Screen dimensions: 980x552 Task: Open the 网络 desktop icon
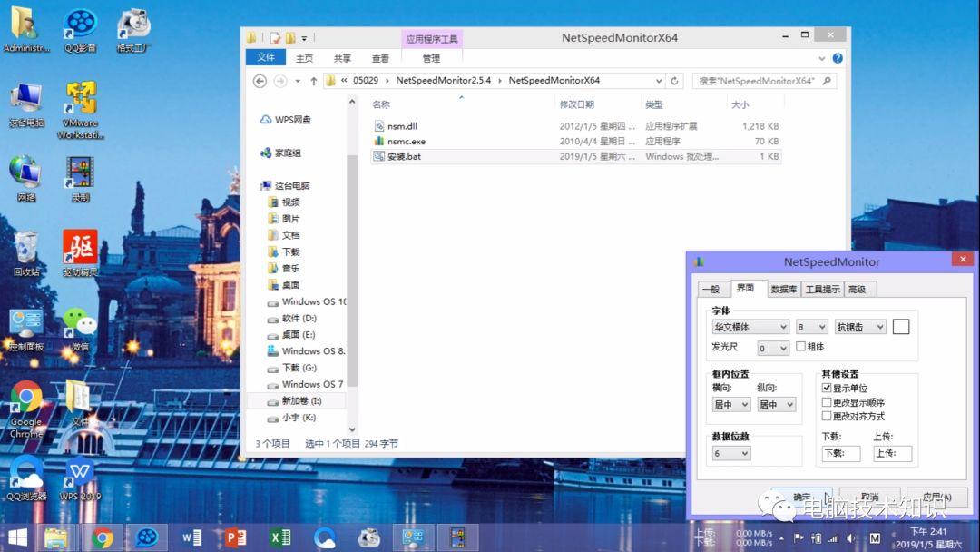pos(26,179)
